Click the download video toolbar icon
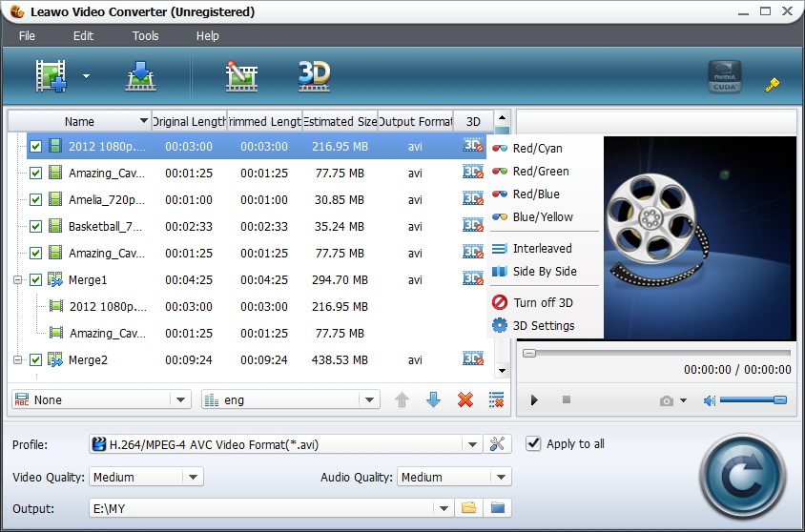The width and height of the screenshot is (805, 532). 140,76
